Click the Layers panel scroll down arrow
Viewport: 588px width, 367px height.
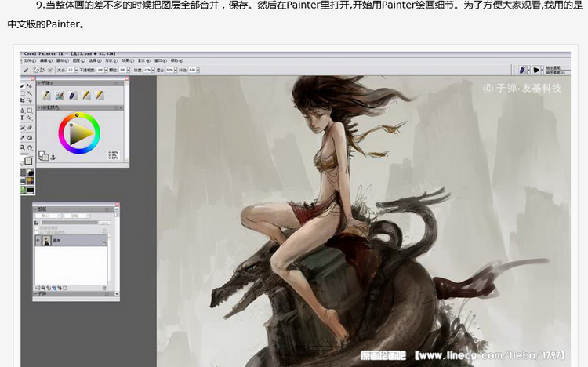coord(117,293)
